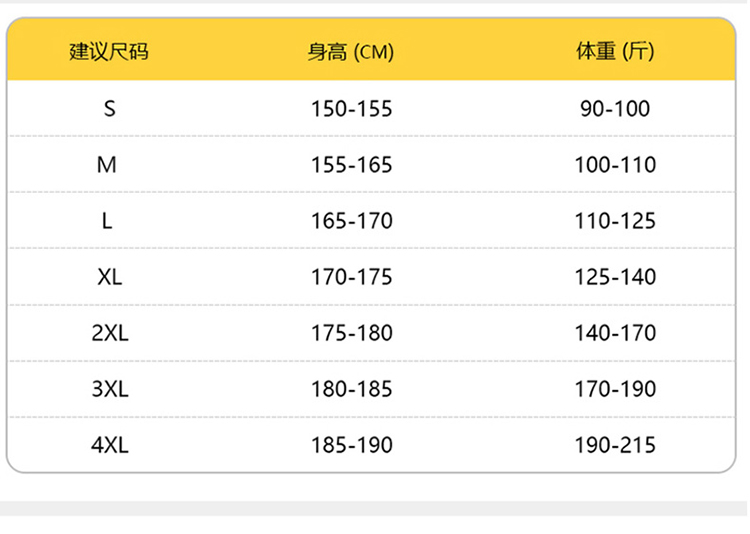The image size is (750, 534).
Task: Select the 3XL size cell
Action: click(x=109, y=389)
